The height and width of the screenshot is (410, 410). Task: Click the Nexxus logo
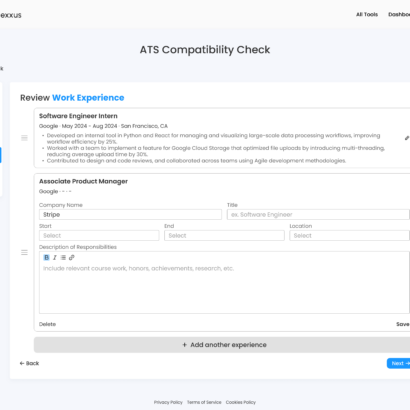(10, 15)
